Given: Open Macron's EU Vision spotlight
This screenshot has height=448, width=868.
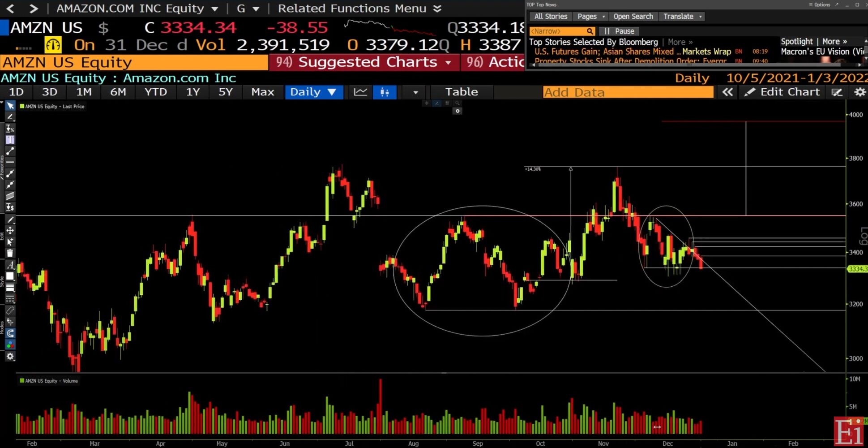Looking at the screenshot, I should coord(823,52).
